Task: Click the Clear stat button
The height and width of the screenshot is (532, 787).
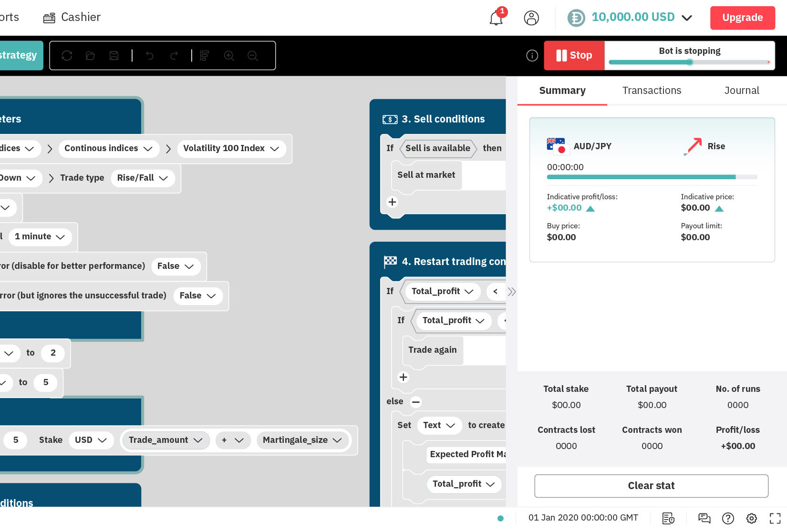Action: point(651,486)
